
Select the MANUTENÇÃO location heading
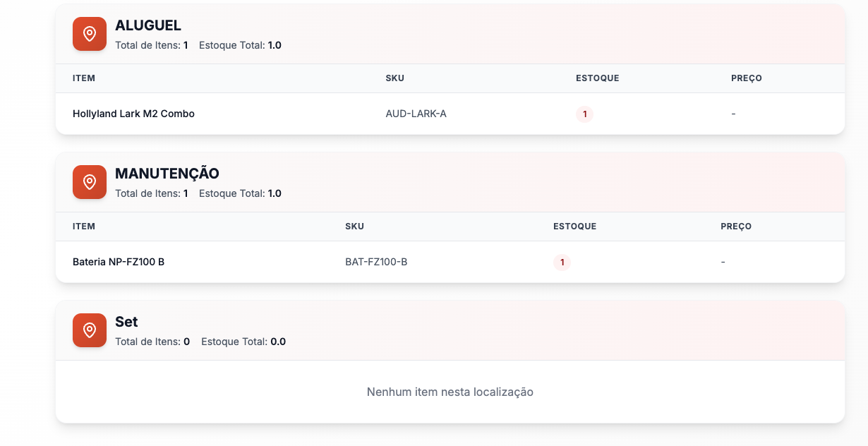(167, 174)
